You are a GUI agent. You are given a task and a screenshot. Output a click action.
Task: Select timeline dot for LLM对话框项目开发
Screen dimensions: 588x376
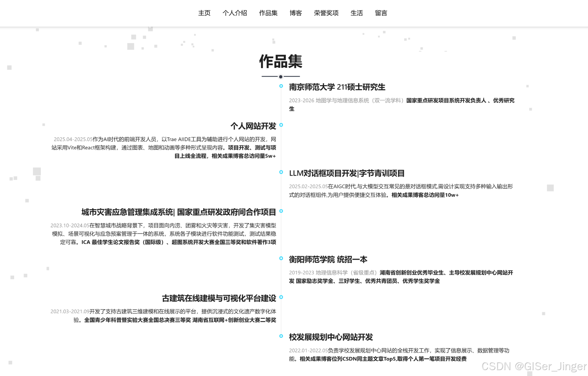pyautogui.click(x=281, y=172)
